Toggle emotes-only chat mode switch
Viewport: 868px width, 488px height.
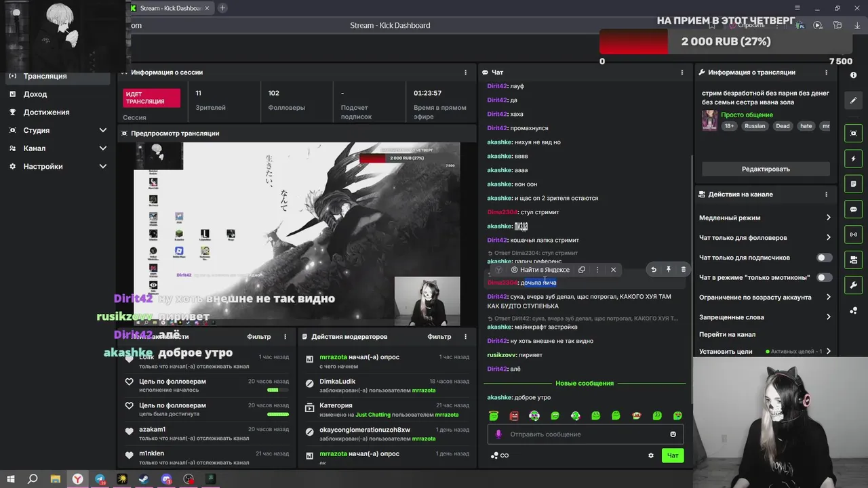pyautogui.click(x=824, y=277)
